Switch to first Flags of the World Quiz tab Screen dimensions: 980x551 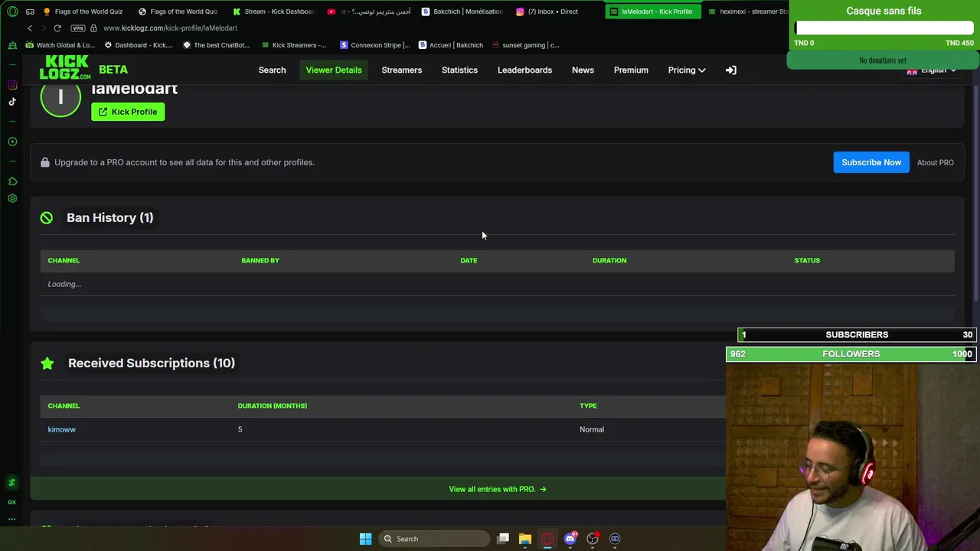pos(83,11)
